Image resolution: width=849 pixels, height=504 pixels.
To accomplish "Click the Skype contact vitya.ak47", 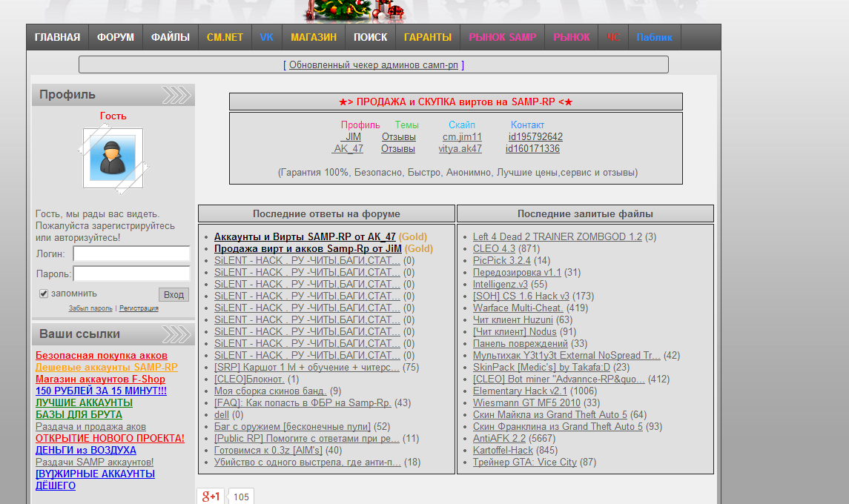I will (460, 149).
